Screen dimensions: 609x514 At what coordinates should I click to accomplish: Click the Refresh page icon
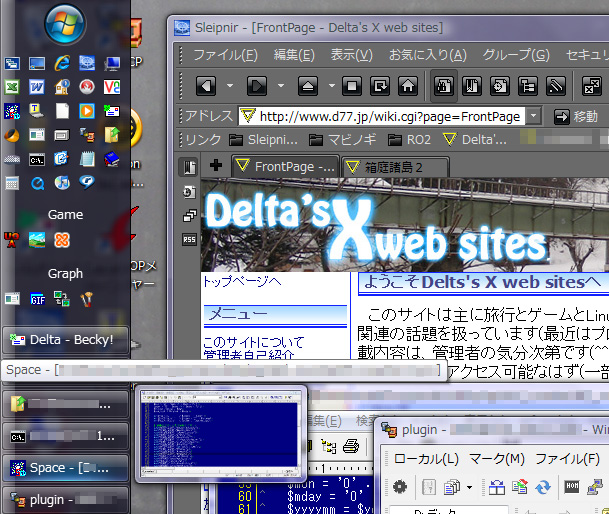point(380,86)
